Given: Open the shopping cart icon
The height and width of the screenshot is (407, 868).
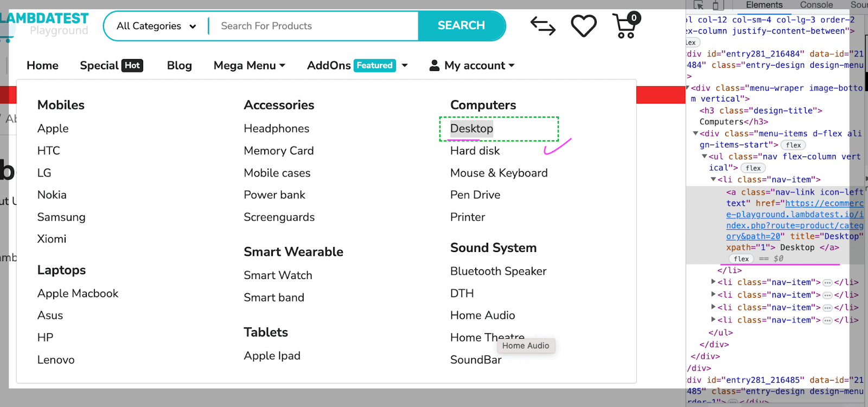Looking at the screenshot, I should click(x=626, y=27).
